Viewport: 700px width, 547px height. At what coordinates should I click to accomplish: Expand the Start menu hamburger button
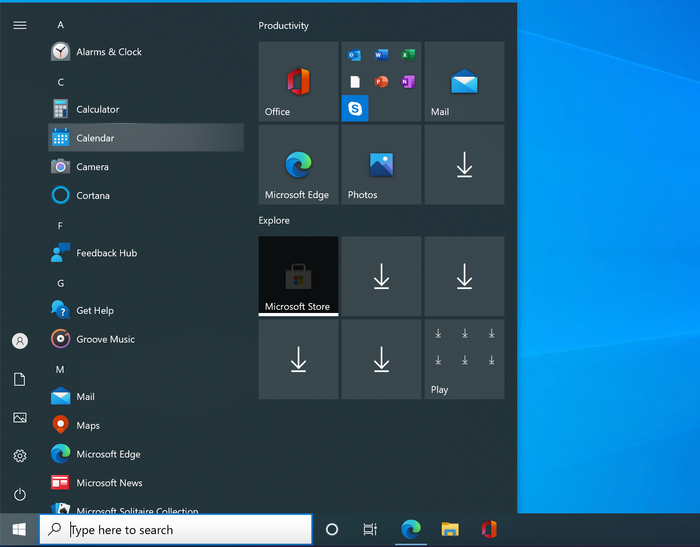[20, 25]
